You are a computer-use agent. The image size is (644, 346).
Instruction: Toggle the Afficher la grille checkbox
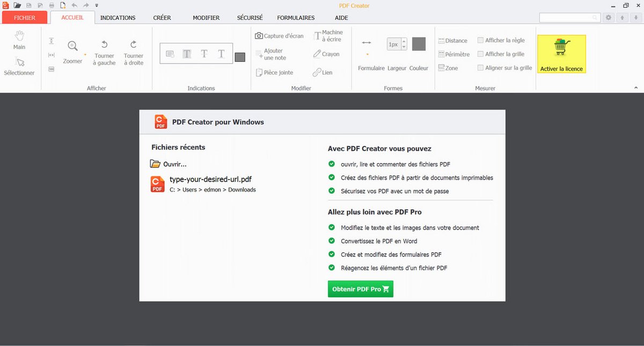coord(481,54)
